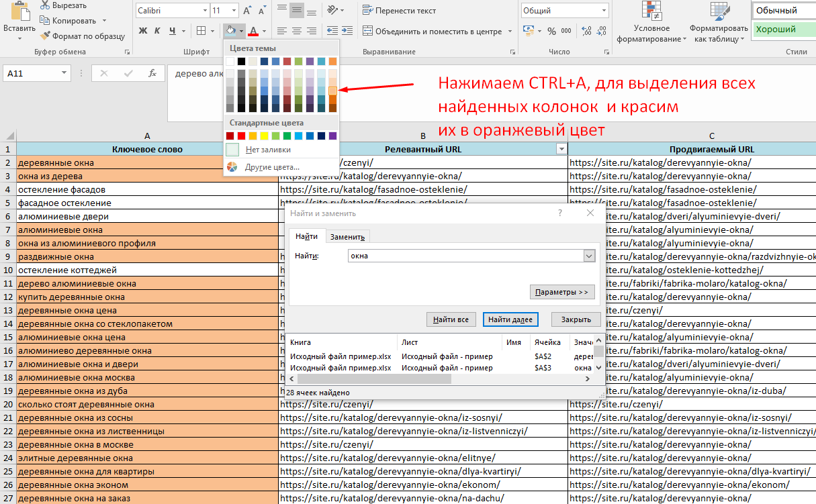This screenshot has width=816, height=504.
Task: Align cell text right
Action: (311, 31)
